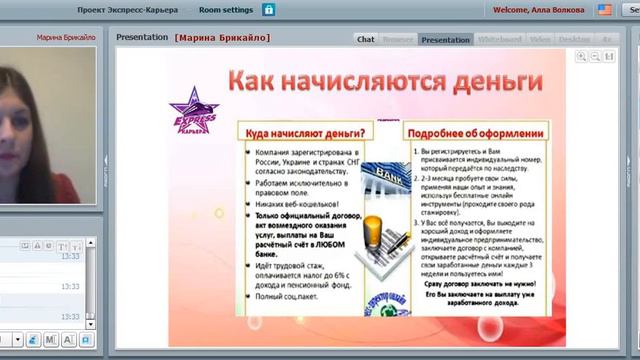
Task: Click the round icon beside warning triangle
Action: 49,246
